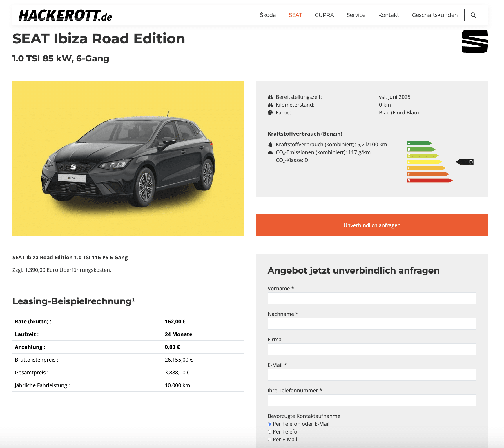Click the Angebot jetzt unverbindlich anfragen heading
The image size is (504, 448).
click(353, 271)
